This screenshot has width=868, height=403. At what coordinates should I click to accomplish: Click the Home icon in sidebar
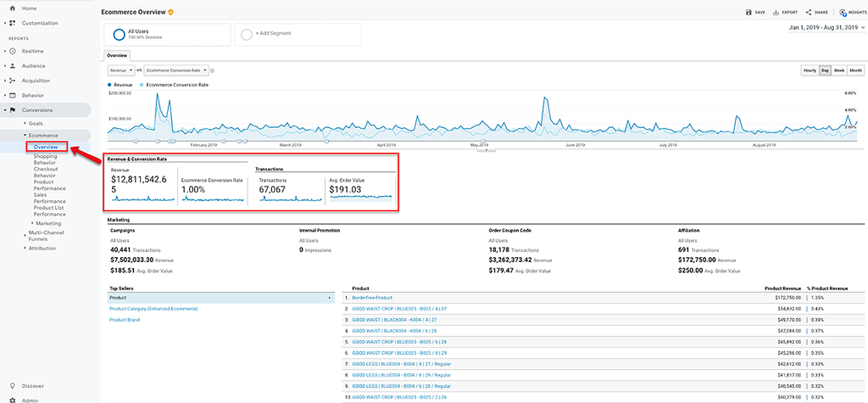(12, 8)
